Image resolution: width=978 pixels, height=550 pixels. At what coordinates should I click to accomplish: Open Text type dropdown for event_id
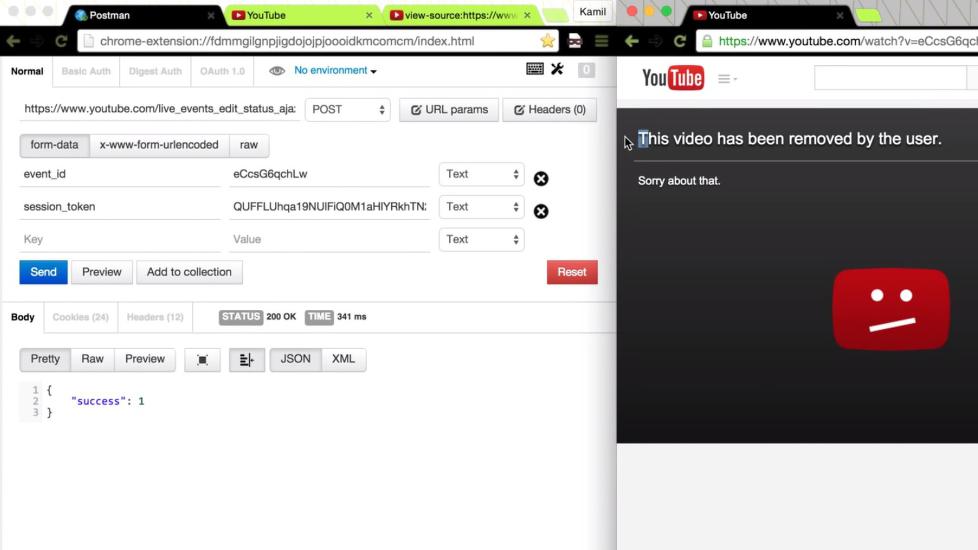pos(482,175)
